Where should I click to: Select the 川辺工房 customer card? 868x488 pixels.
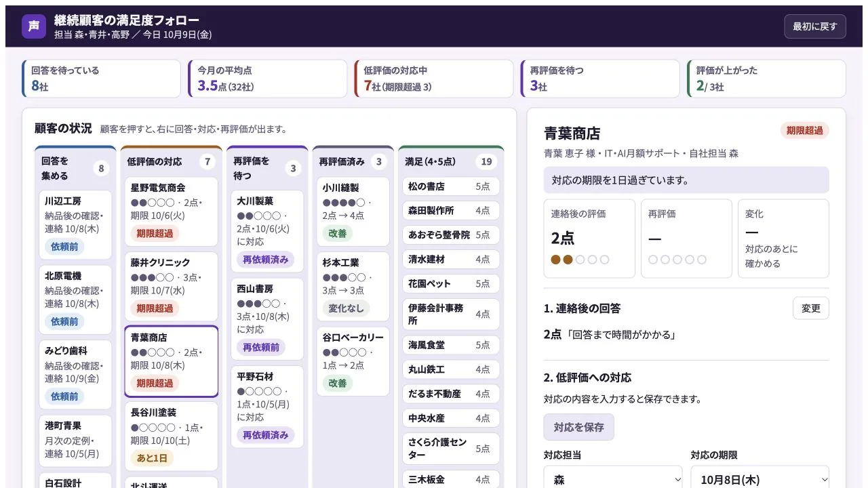pyautogui.click(x=75, y=225)
